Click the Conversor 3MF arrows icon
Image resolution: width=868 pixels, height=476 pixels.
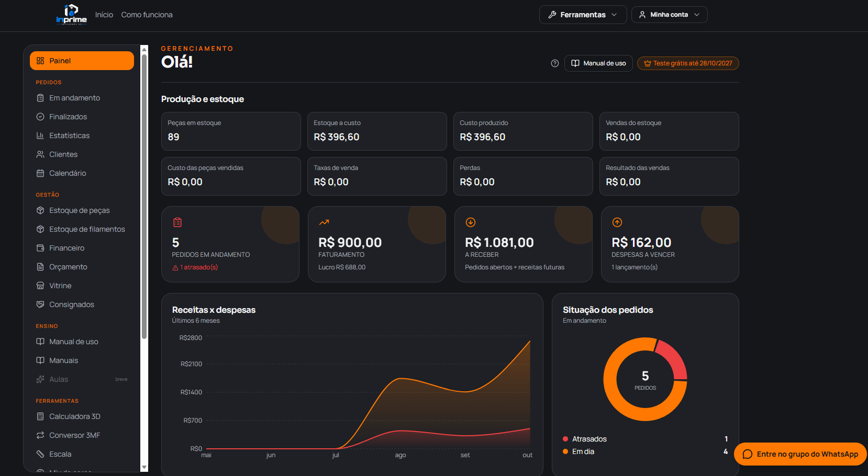coord(40,435)
